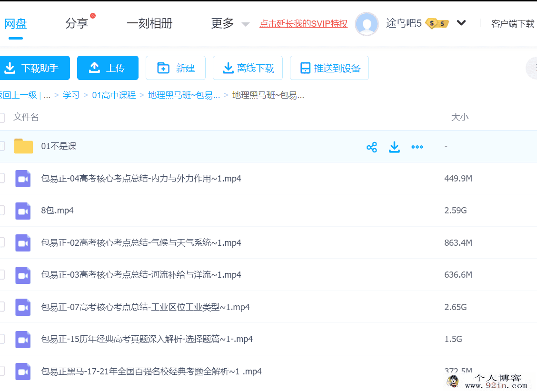
Task: Select checkbox for 包易正-15 选择题篇 file
Action: (x=2, y=339)
